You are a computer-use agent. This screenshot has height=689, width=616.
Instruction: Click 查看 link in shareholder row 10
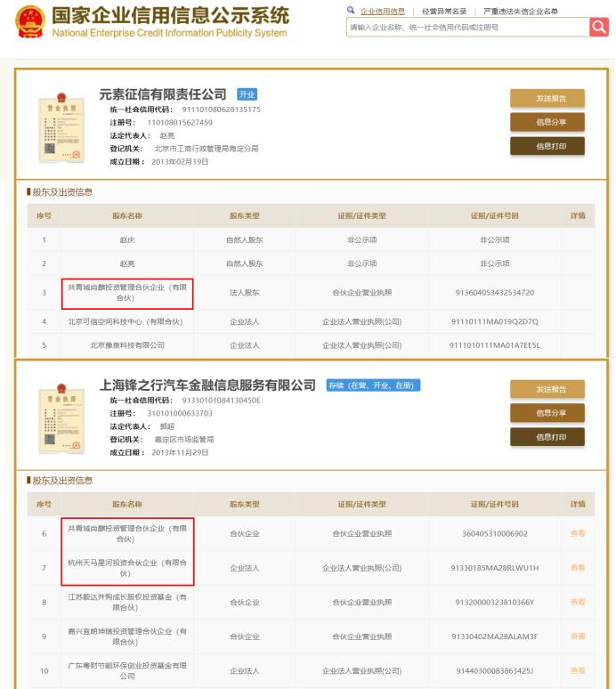[x=578, y=670]
